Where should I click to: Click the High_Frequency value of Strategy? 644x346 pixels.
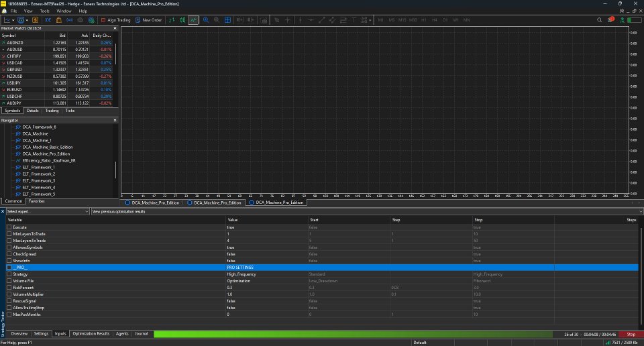tap(241, 274)
